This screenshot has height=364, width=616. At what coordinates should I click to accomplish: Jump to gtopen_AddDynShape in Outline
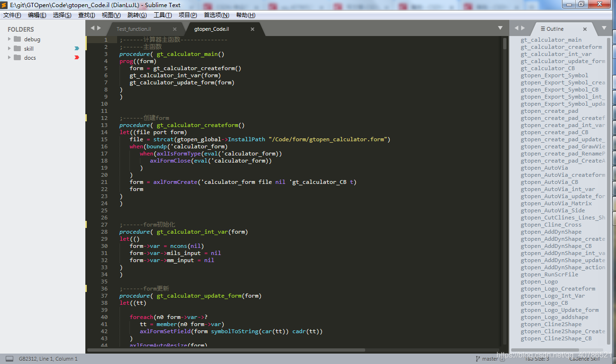(551, 232)
